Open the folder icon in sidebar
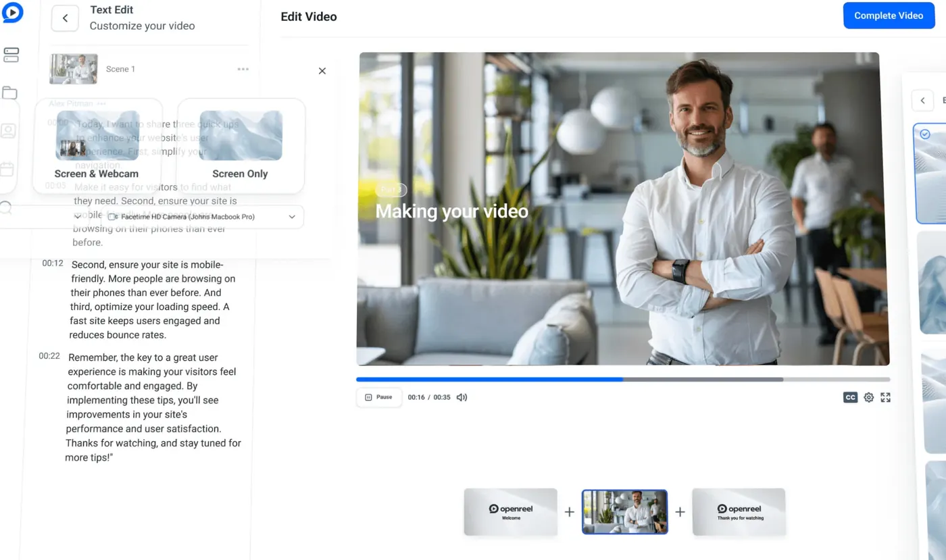This screenshot has width=946, height=560. click(x=9, y=93)
